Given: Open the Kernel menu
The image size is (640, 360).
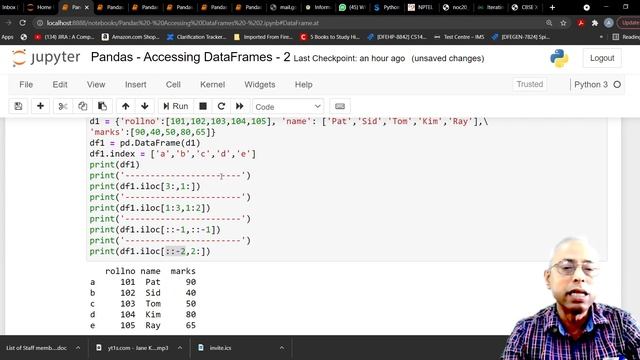Looking at the screenshot, I should [212, 84].
